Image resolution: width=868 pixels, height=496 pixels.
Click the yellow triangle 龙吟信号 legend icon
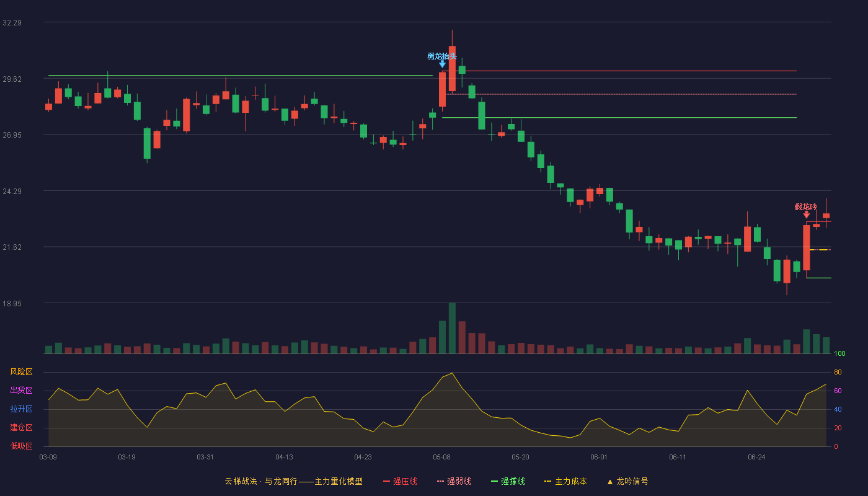coord(609,482)
